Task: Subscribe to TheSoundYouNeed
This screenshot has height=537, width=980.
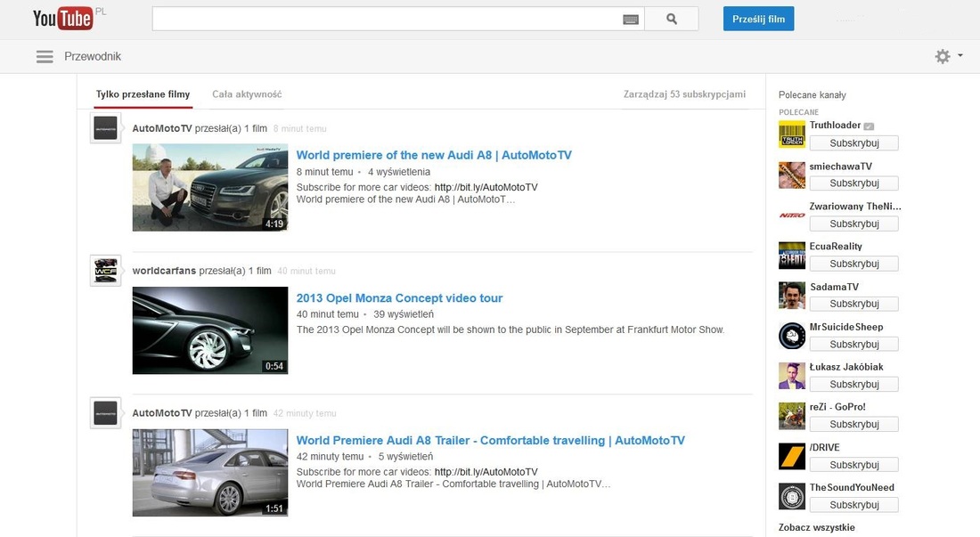Action: [x=854, y=505]
